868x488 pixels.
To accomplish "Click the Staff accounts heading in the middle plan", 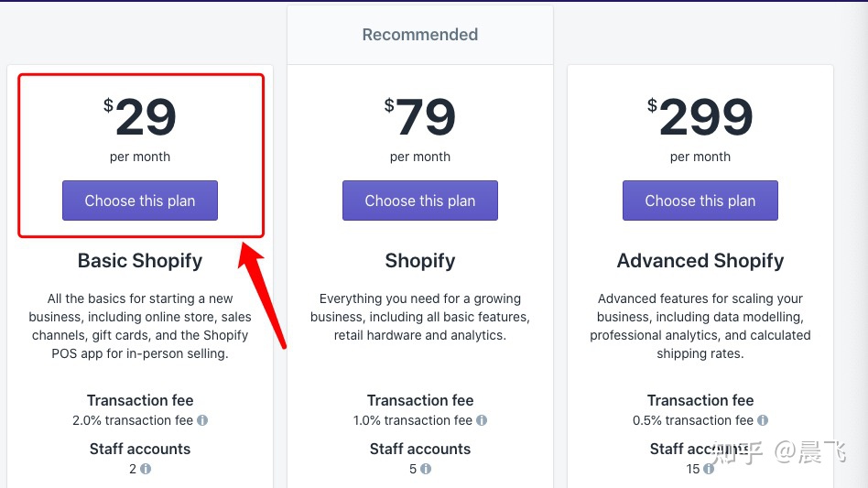I will (420, 449).
